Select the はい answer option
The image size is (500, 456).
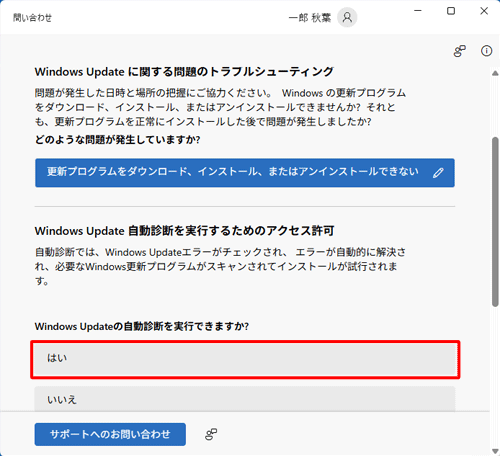[245, 359]
